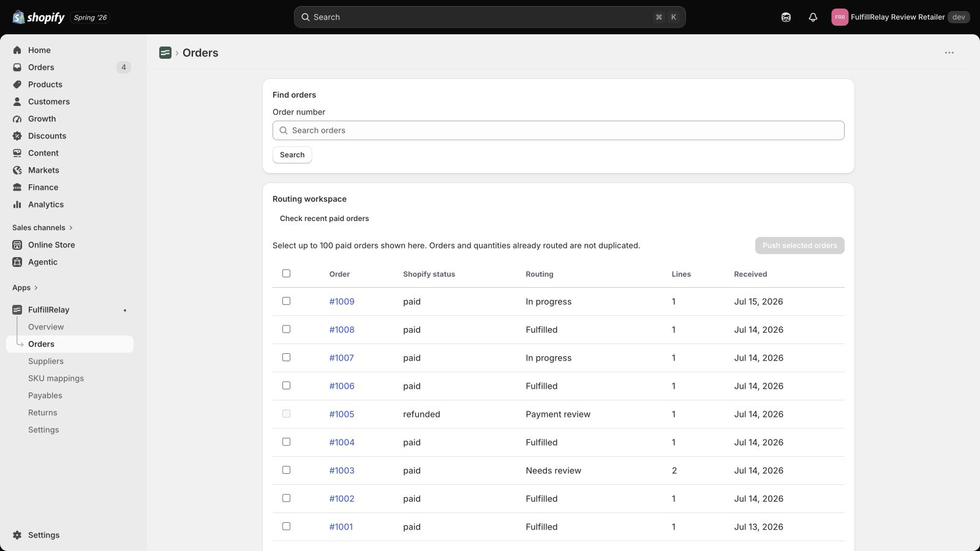Click the 'Payment review' routing cell
Image resolution: width=980 pixels, height=551 pixels.
(x=558, y=414)
